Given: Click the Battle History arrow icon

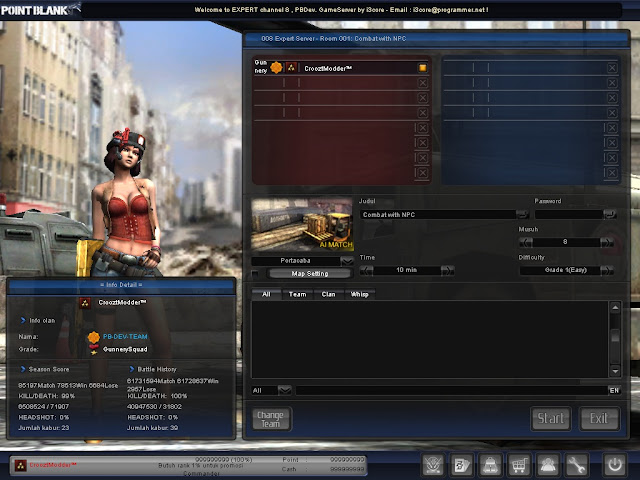Looking at the screenshot, I should 131,369.
